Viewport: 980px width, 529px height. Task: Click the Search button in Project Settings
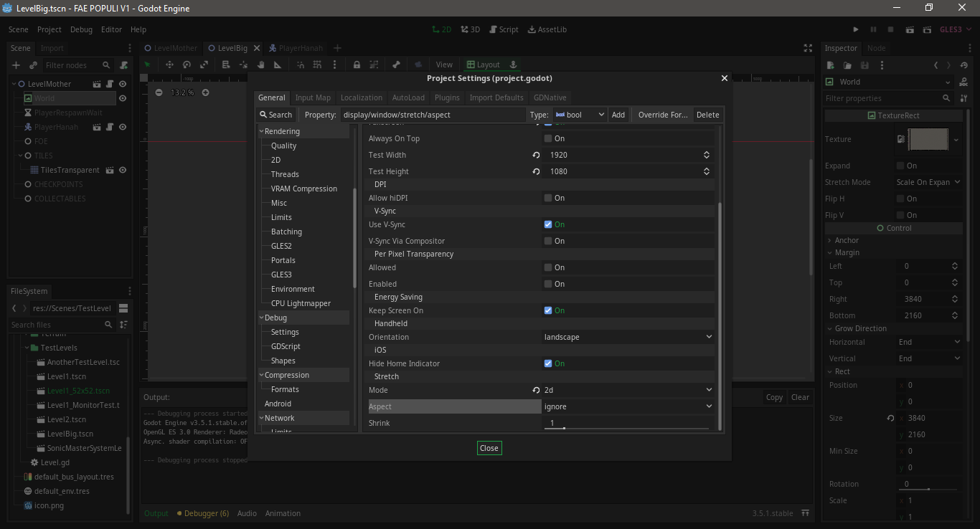click(x=276, y=115)
